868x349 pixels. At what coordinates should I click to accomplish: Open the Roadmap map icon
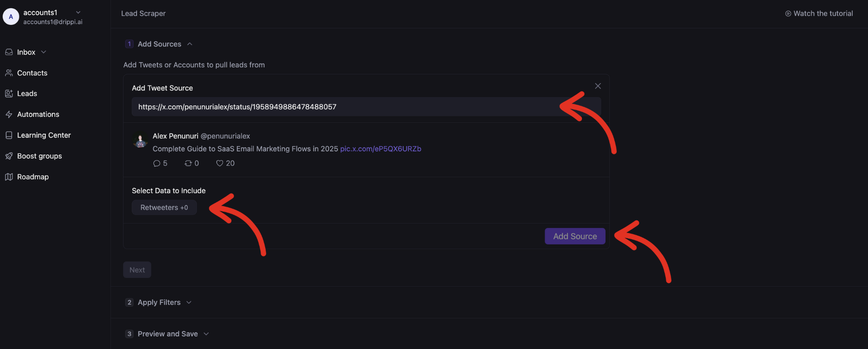pos(9,176)
